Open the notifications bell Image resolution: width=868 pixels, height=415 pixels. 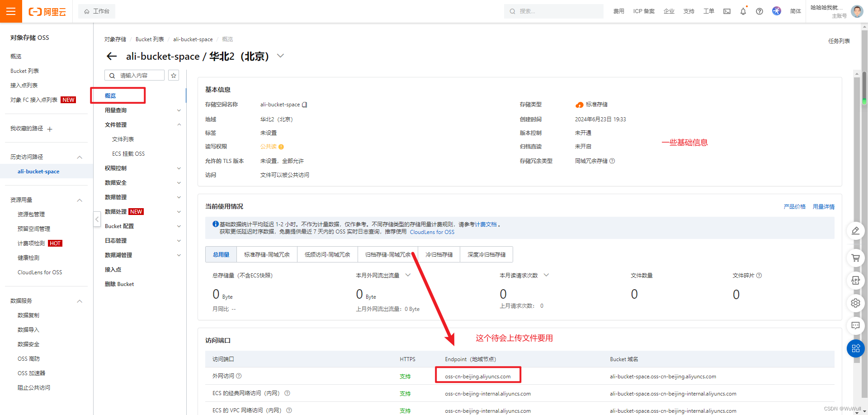[x=743, y=11]
